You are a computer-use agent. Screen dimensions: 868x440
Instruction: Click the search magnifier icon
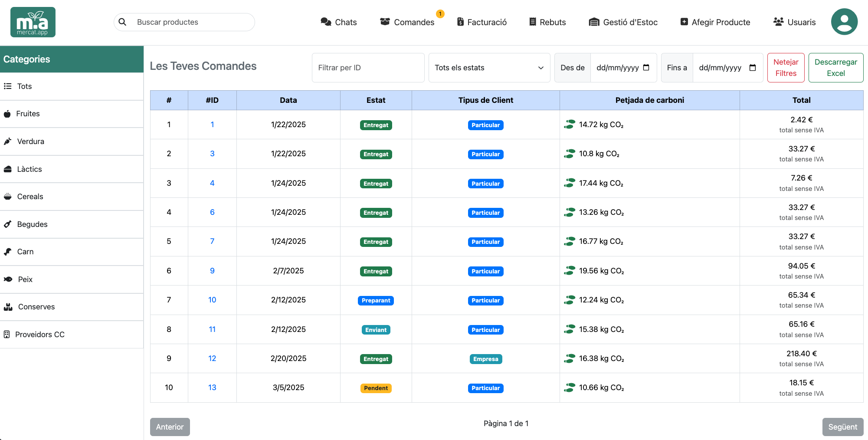(123, 22)
